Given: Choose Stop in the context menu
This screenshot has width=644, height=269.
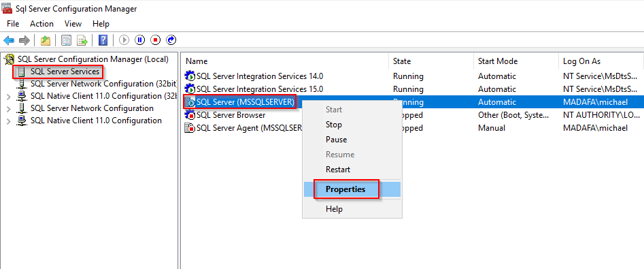Looking at the screenshot, I should (x=333, y=125).
